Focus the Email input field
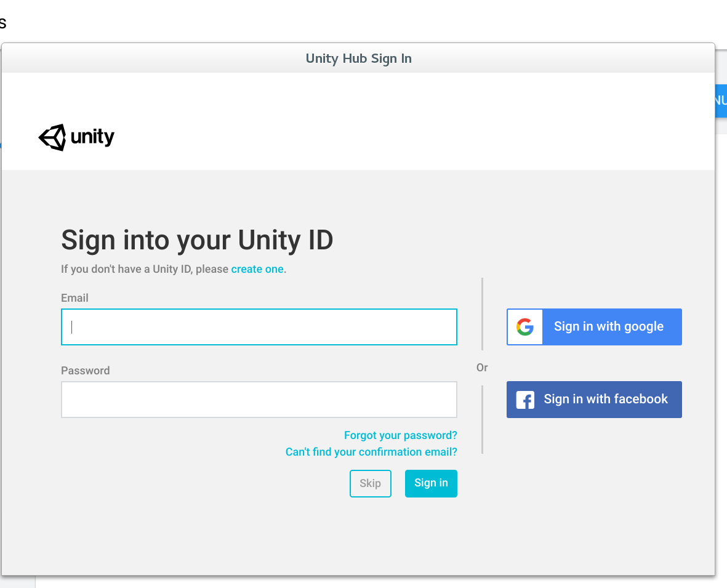 coord(259,327)
